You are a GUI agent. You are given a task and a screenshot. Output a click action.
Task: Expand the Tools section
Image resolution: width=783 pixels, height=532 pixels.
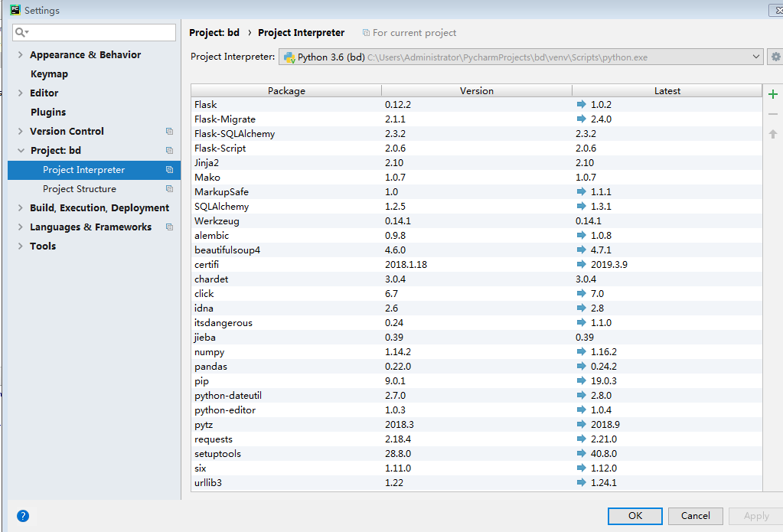(21, 246)
